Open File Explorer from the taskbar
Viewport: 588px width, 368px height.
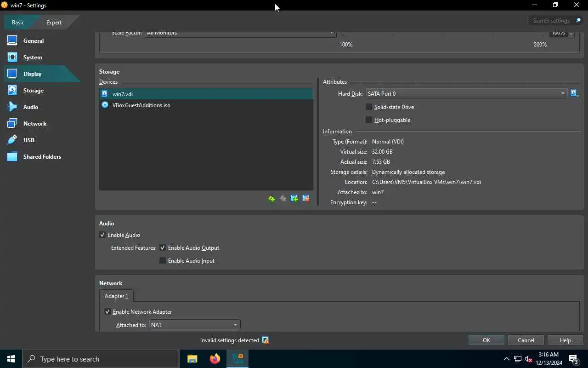click(192, 359)
